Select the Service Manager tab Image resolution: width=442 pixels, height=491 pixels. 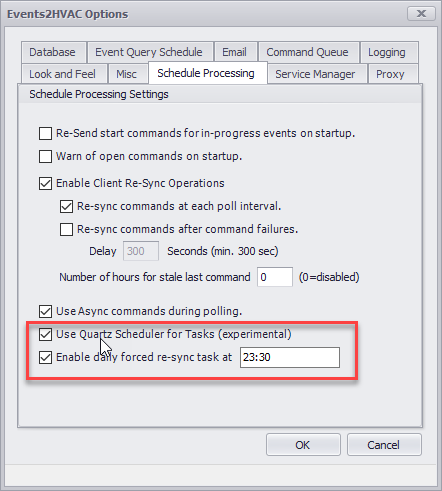point(317,74)
